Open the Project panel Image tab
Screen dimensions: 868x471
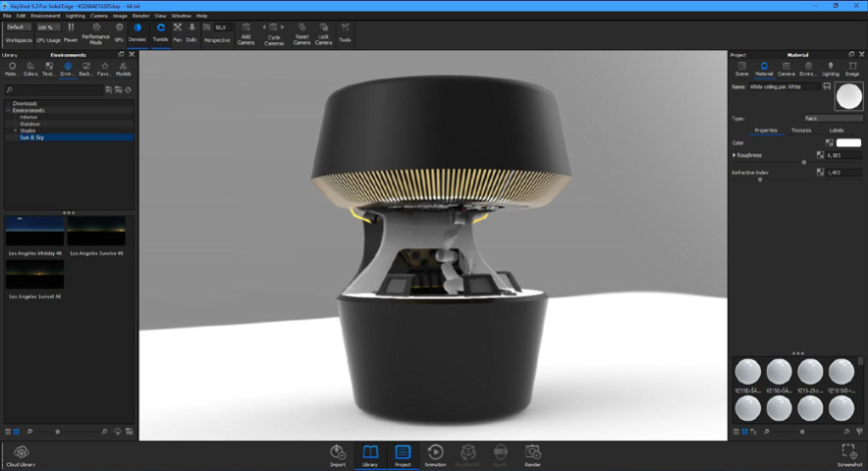(852, 70)
